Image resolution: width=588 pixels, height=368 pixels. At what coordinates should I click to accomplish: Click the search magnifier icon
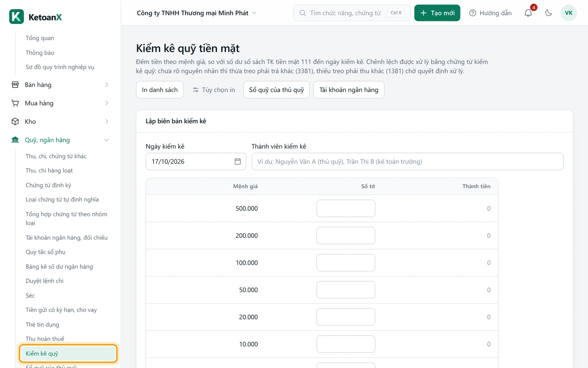302,13
